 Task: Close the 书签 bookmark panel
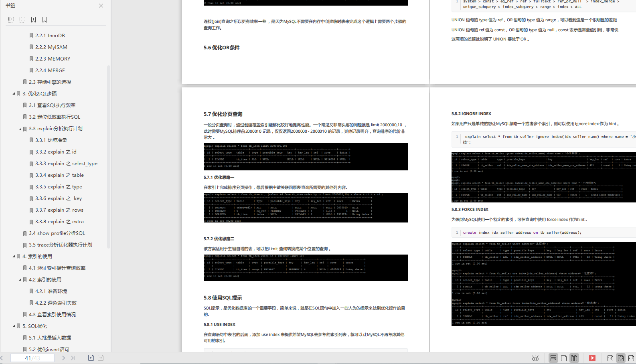coord(101,6)
